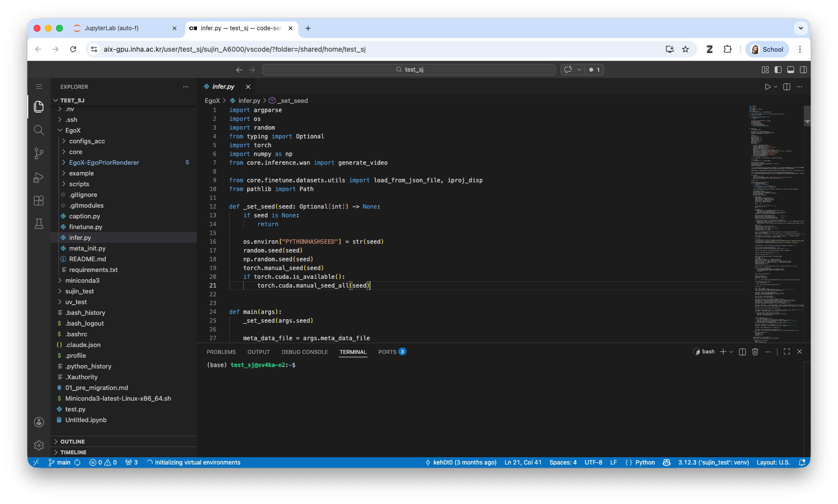
Task: Open remote window indicator in status bar
Action: (36, 463)
